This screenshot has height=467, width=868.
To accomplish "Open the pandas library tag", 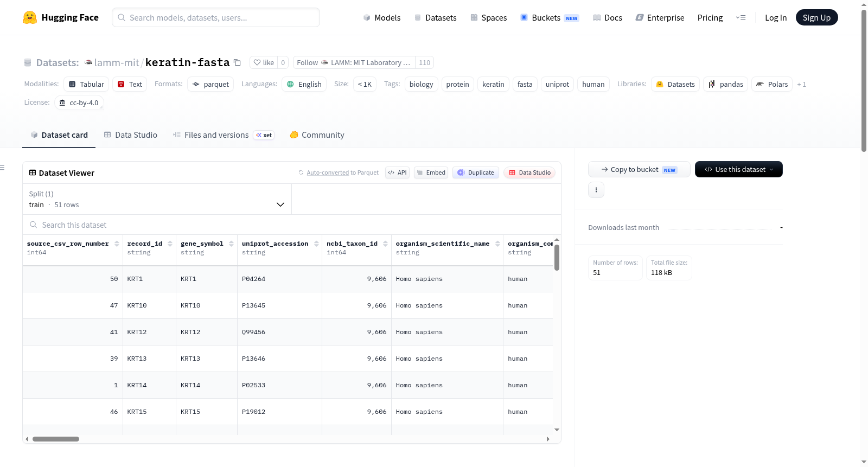I will click(x=725, y=84).
